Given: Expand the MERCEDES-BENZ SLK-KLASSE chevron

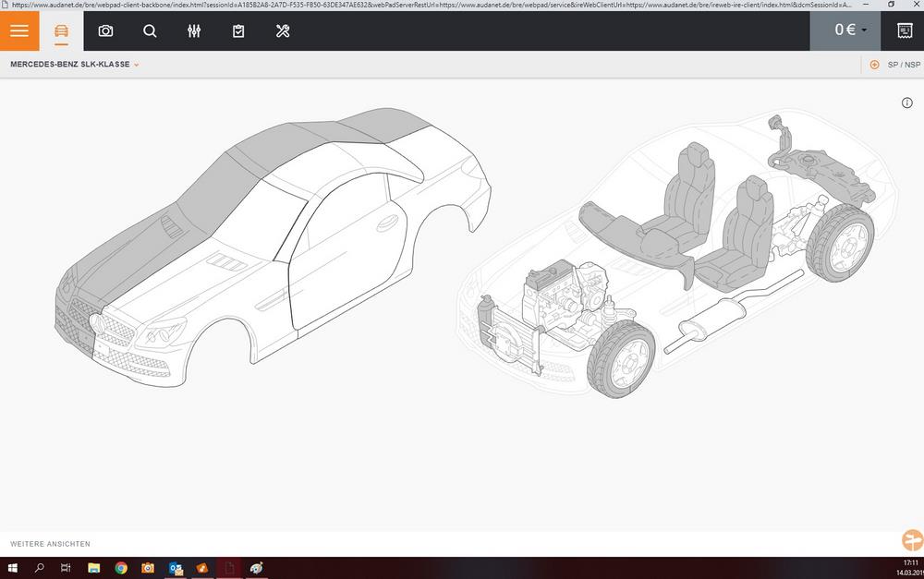Looking at the screenshot, I should (x=136, y=65).
